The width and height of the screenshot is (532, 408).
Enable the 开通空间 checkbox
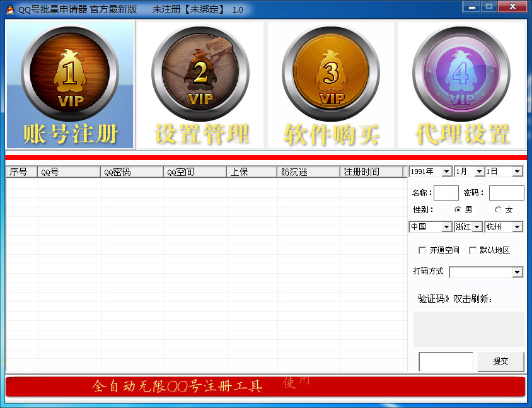pyautogui.click(x=422, y=250)
